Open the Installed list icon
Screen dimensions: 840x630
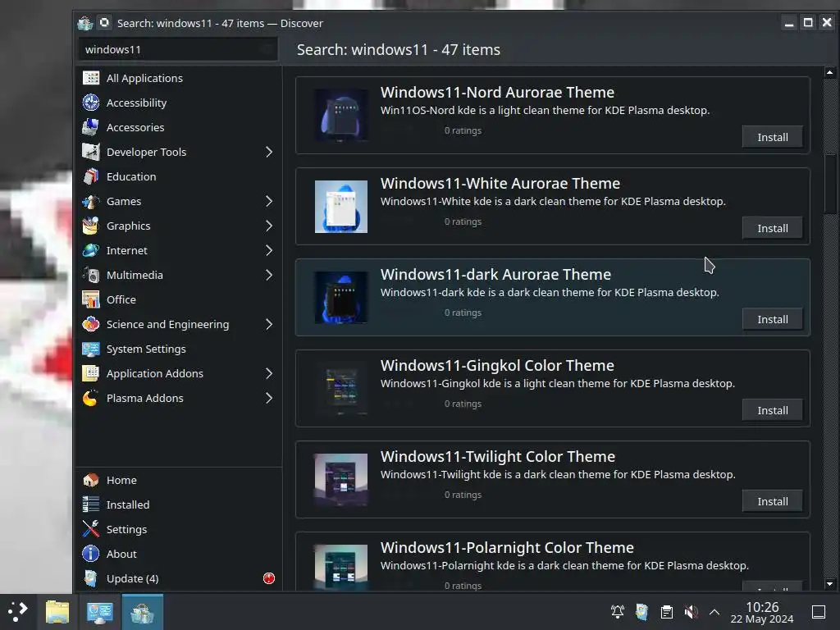(90, 504)
